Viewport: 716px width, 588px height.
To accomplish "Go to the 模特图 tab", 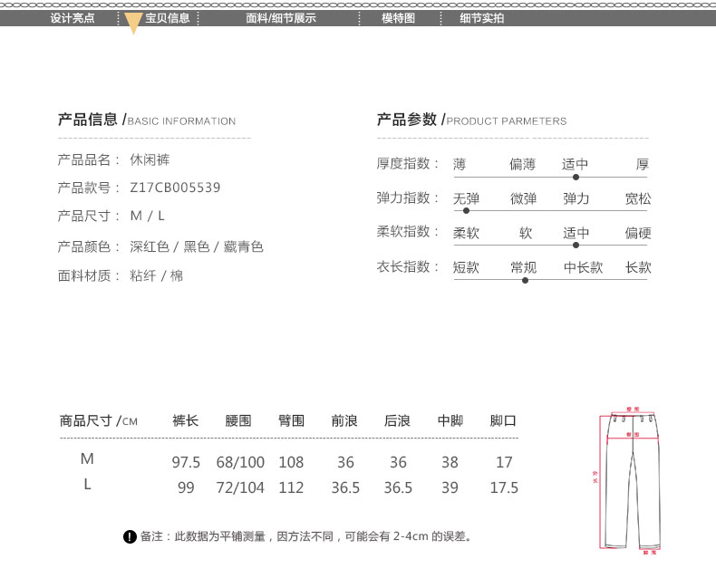I will pyautogui.click(x=398, y=18).
